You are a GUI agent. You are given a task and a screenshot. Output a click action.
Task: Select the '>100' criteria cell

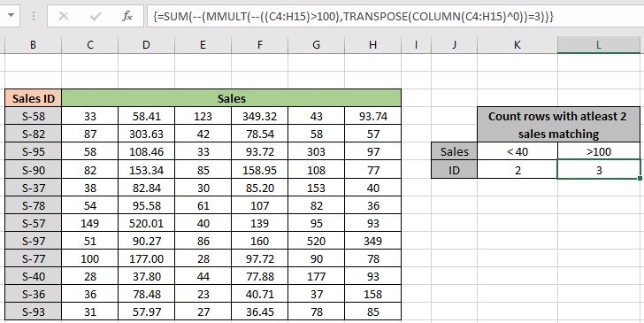[598, 151]
